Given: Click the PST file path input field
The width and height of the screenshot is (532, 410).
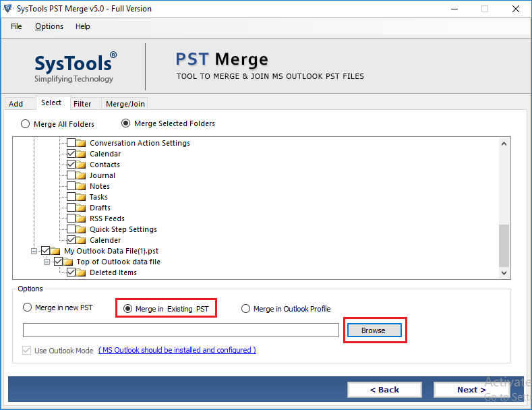Looking at the screenshot, I should coord(181,330).
